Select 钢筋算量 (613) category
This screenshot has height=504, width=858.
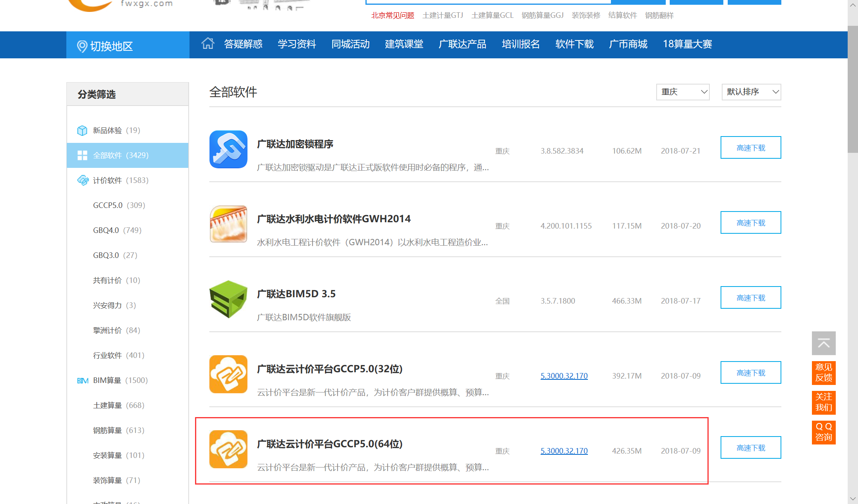pyautogui.click(x=119, y=430)
